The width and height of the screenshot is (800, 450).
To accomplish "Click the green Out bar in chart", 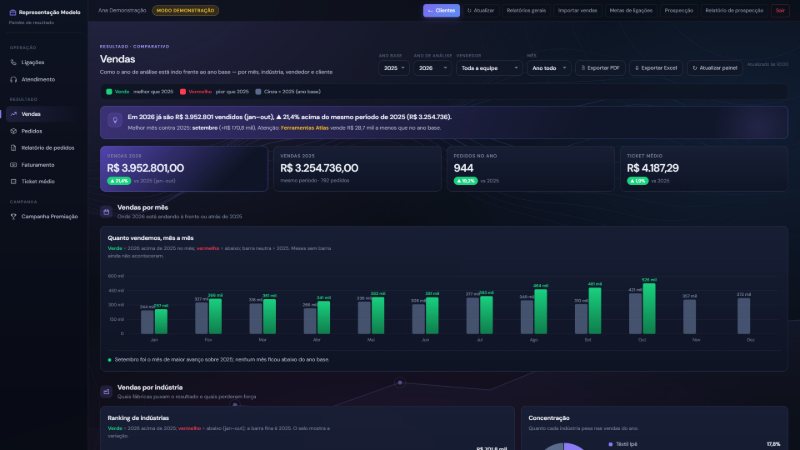I will tap(649, 309).
